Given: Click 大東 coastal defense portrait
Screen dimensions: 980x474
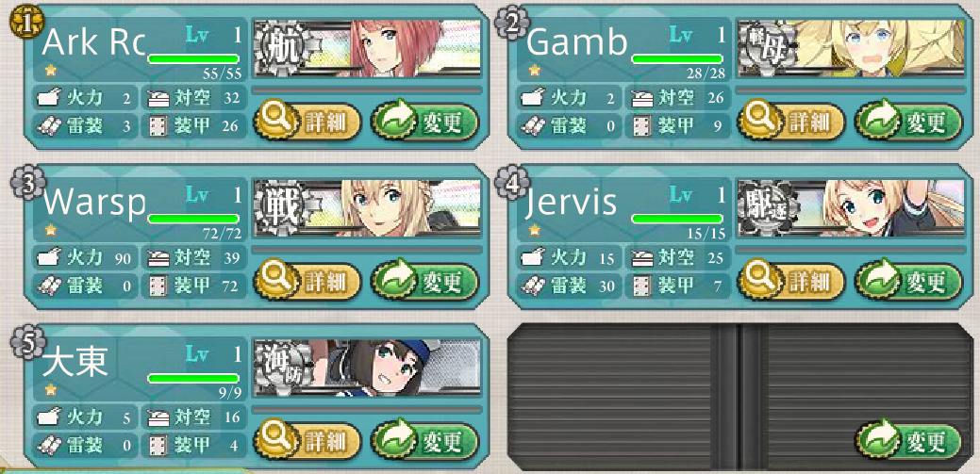Looking at the screenshot, I should pos(367,368).
